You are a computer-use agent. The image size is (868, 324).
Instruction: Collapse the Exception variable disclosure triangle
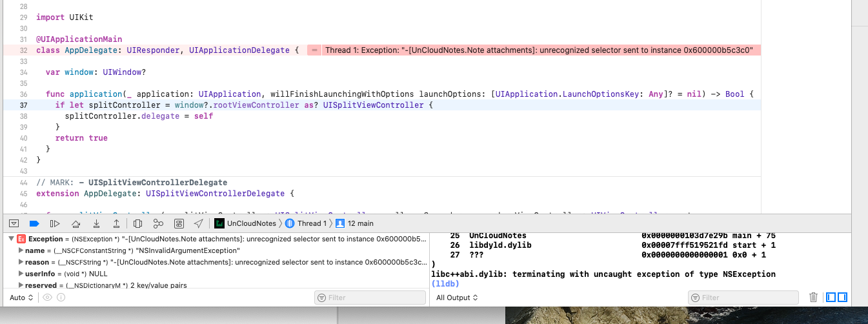tap(11, 239)
